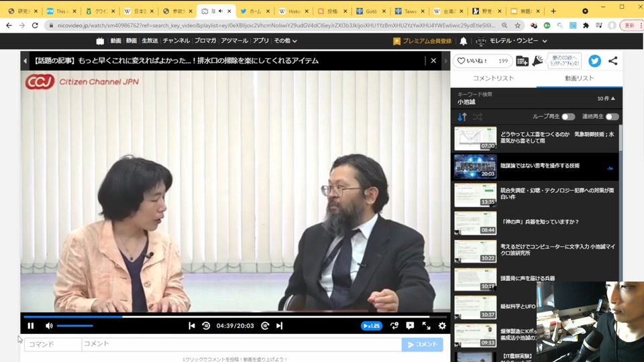Open the アプリ menu item
Screen dimensions: 644x362
pyautogui.click(x=261, y=41)
